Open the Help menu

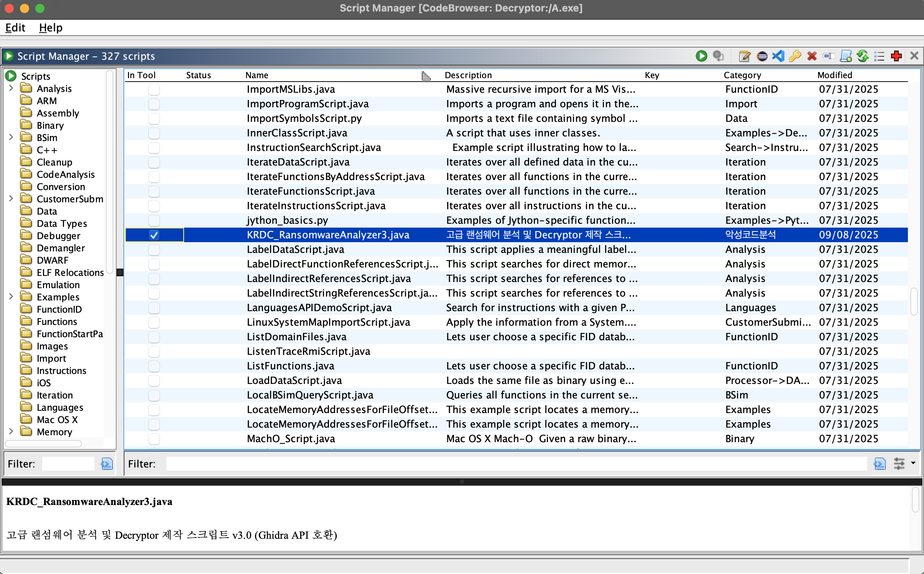51,28
